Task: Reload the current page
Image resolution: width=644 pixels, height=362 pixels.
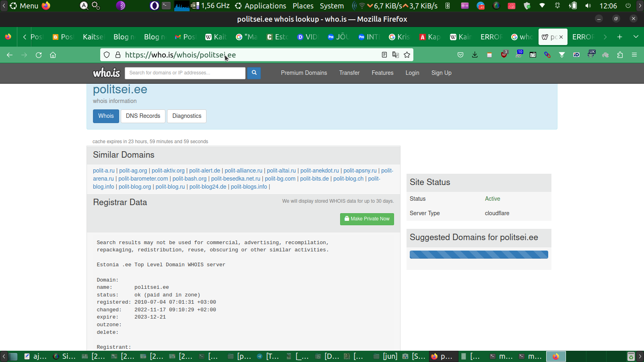Action: [39, 55]
